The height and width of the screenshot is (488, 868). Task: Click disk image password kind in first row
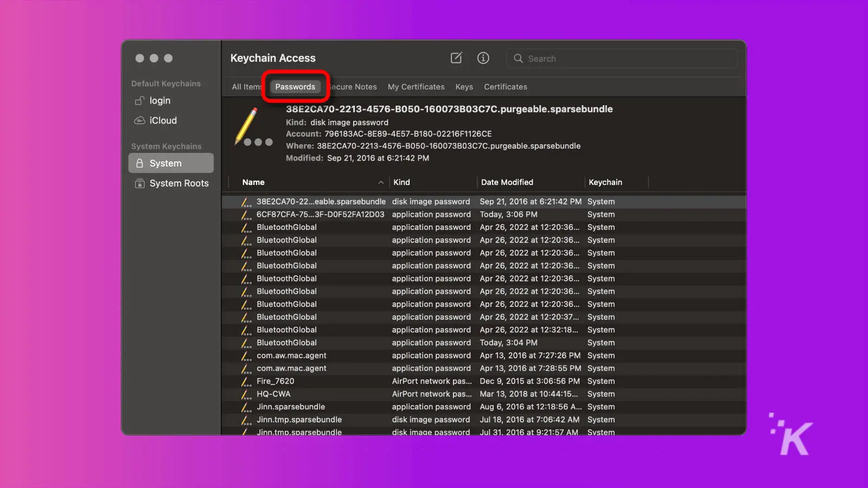[x=431, y=202]
